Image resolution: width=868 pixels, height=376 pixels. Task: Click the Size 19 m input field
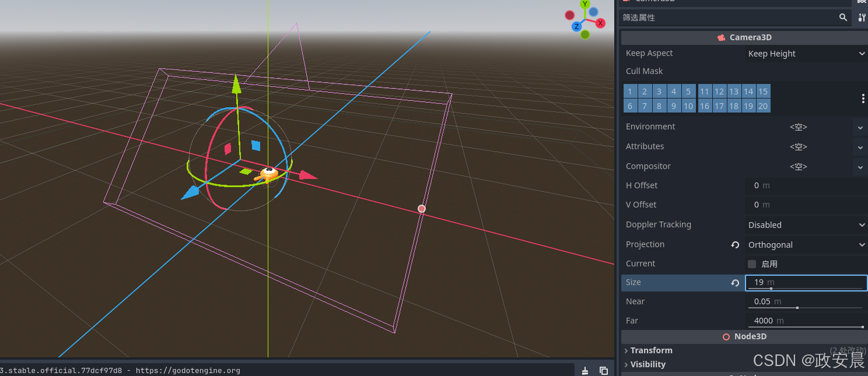coord(806,283)
